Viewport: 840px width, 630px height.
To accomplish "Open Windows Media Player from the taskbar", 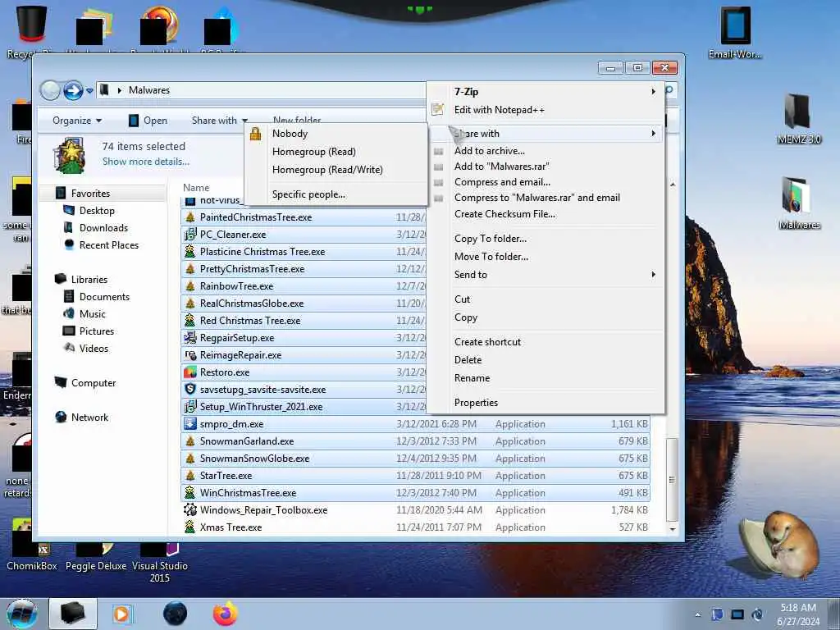I will [121, 614].
